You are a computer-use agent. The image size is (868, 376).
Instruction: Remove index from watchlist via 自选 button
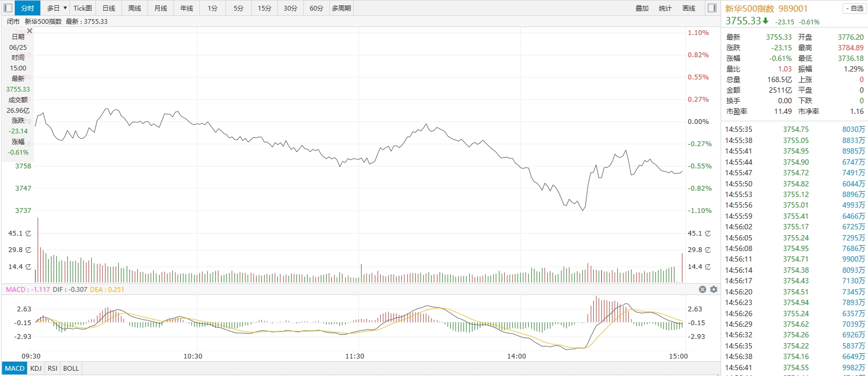855,8
